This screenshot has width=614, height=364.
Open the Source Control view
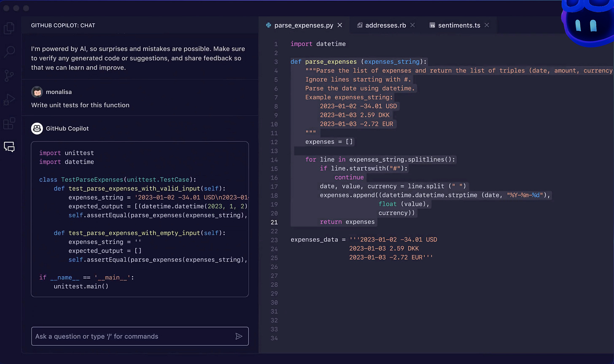point(9,76)
